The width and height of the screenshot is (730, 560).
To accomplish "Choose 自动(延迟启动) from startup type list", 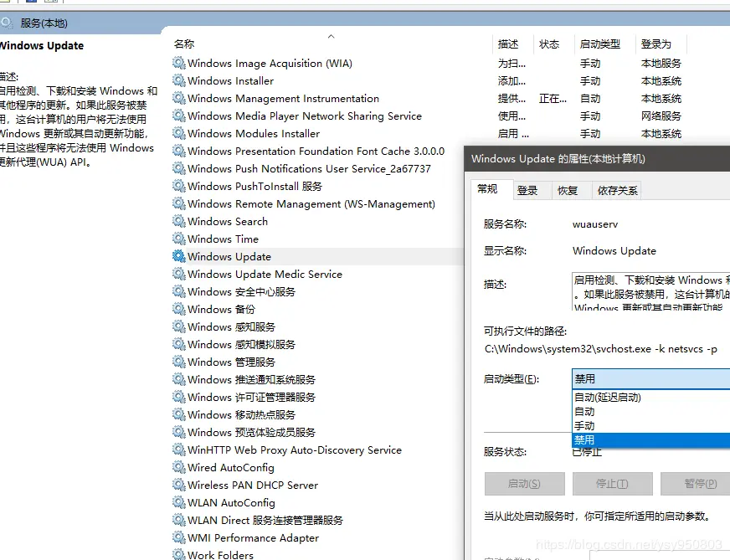I will (650, 397).
